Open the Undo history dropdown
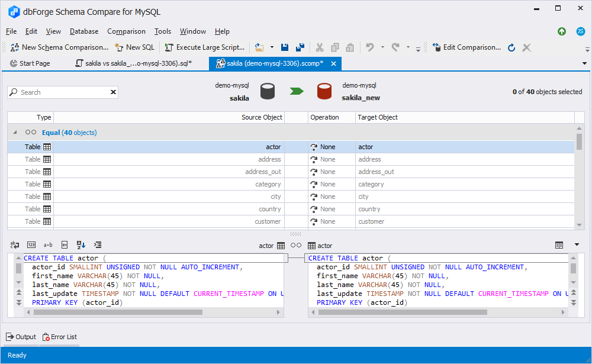The width and height of the screenshot is (592, 364). 382,47
